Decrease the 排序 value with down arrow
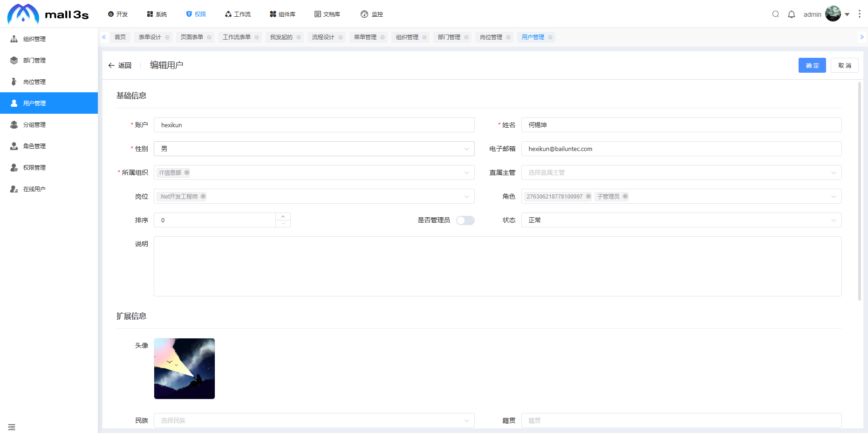 coord(283,224)
